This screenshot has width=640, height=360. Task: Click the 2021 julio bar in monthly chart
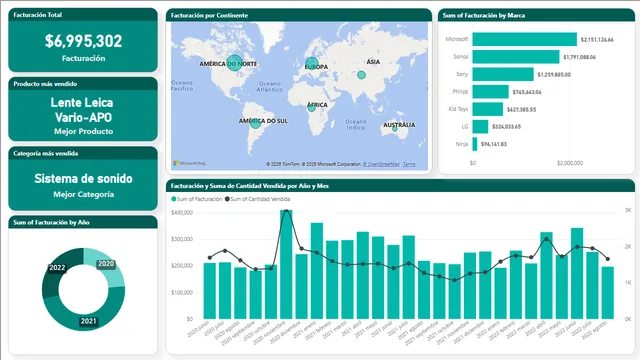tap(409, 277)
